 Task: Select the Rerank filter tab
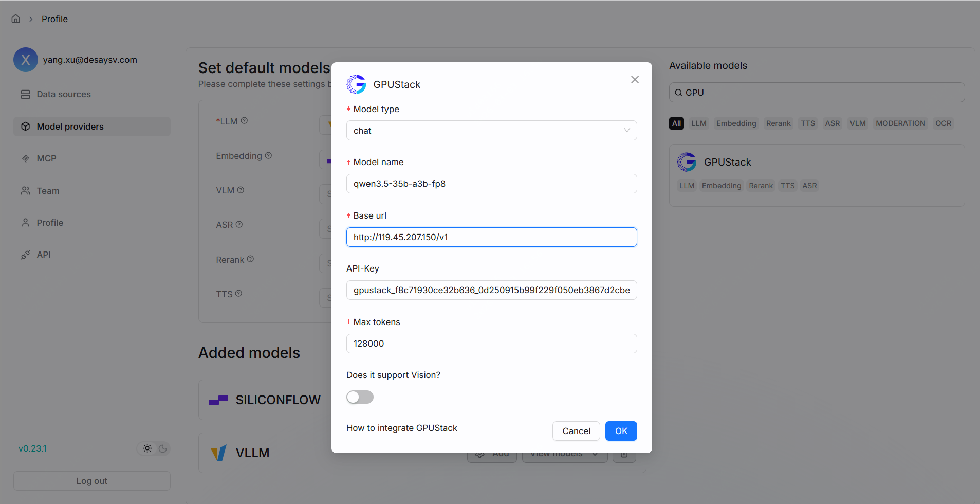779,123
